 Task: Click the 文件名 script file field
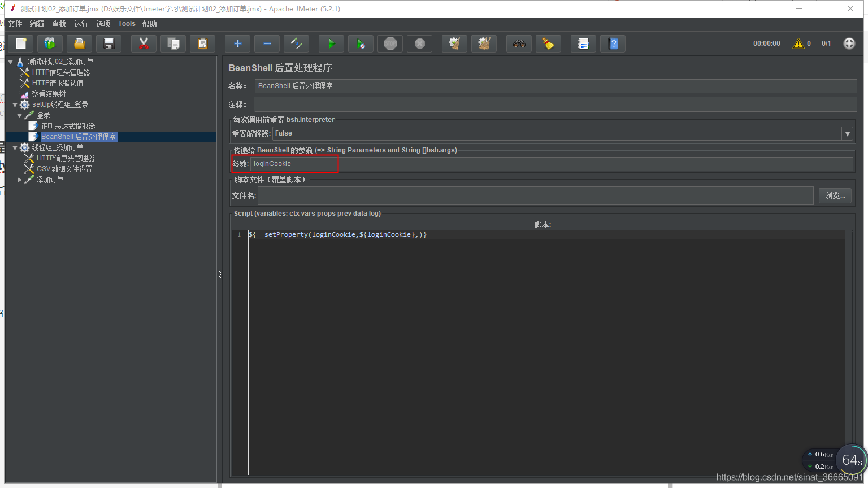(x=536, y=195)
